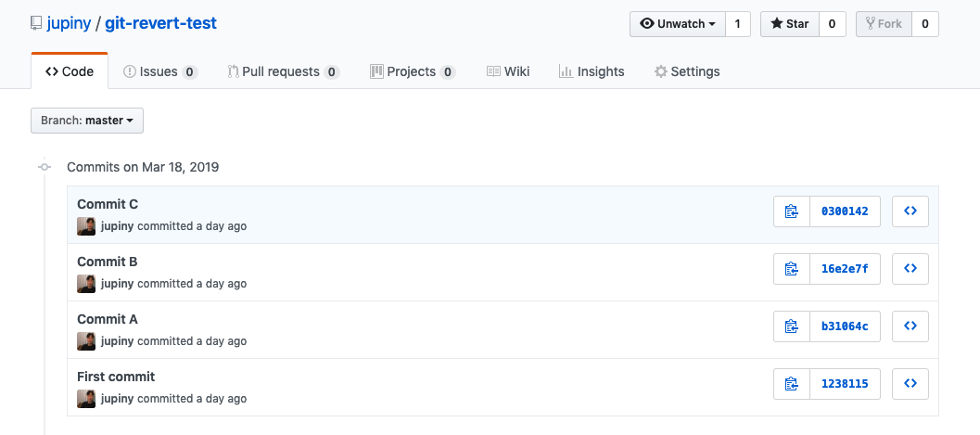Open the Wiki tab
Image resolution: width=980 pixels, height=435 pixels.
tap(508, 71)
